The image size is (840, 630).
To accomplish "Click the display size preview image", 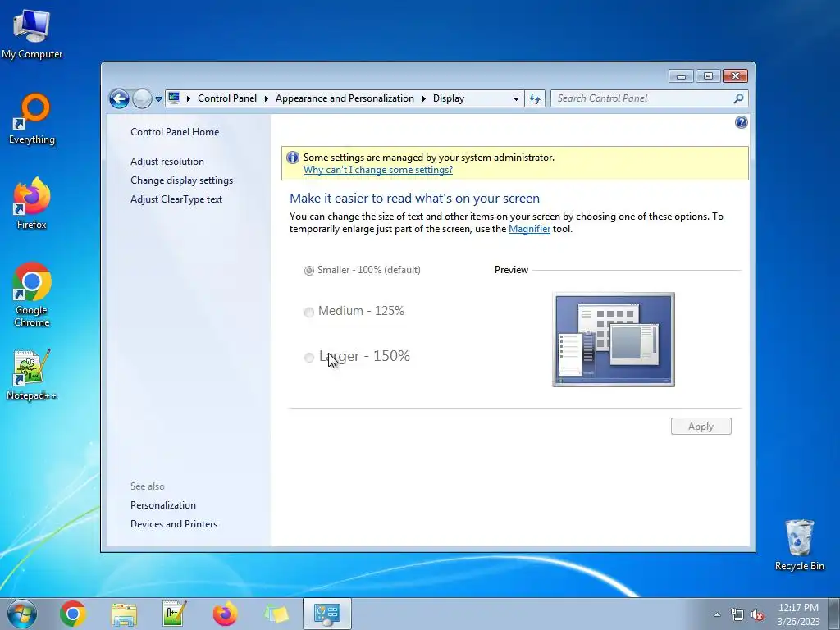I will coord(614,340).
